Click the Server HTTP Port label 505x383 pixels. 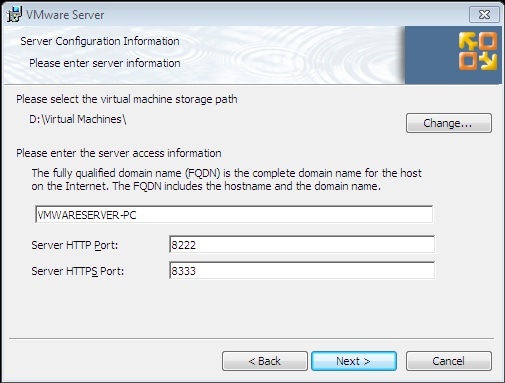(75, 245)
